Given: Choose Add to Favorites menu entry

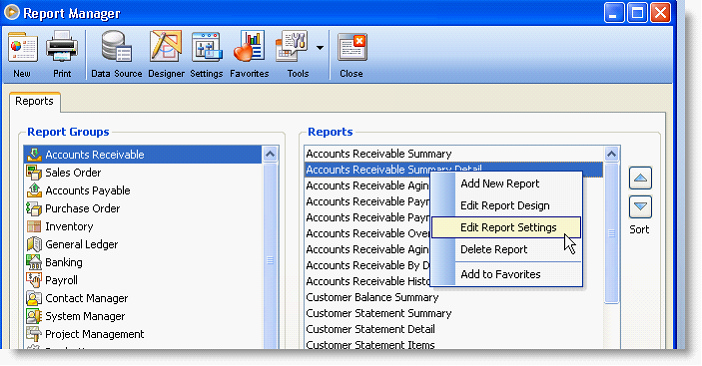Looking at the screenshot, I should tap(506, 274).
